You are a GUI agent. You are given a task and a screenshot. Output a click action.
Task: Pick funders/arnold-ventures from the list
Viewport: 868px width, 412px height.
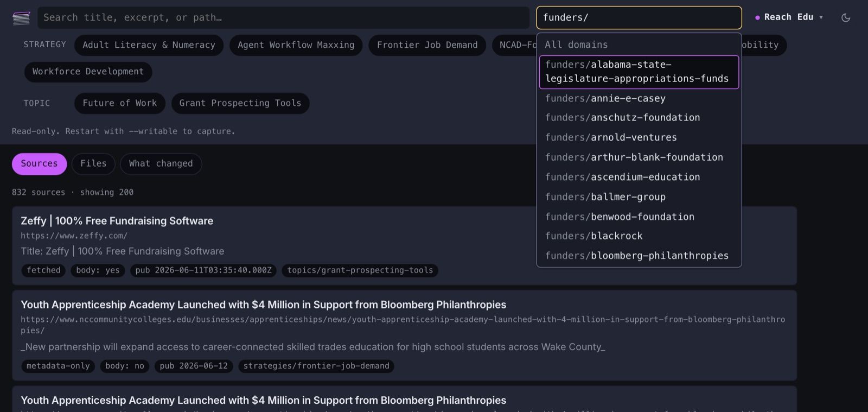click(639, 137)
